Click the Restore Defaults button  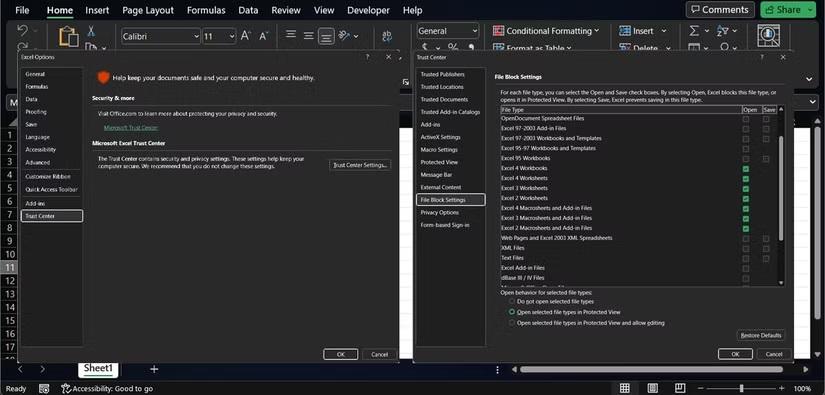point(761,335)
